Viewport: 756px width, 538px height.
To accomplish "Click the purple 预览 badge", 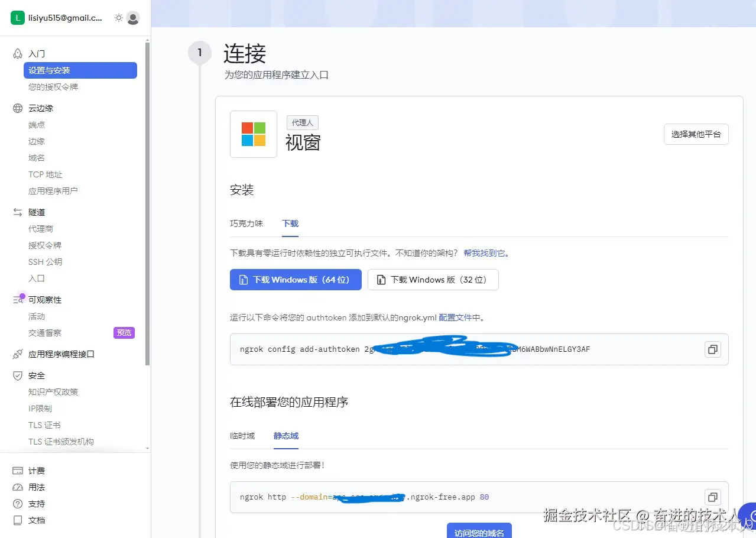I will (x=124, y=333).
